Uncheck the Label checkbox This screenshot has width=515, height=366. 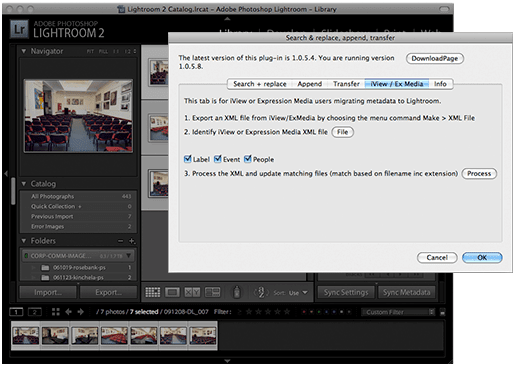pyautogui.click(x=188, y=159)
